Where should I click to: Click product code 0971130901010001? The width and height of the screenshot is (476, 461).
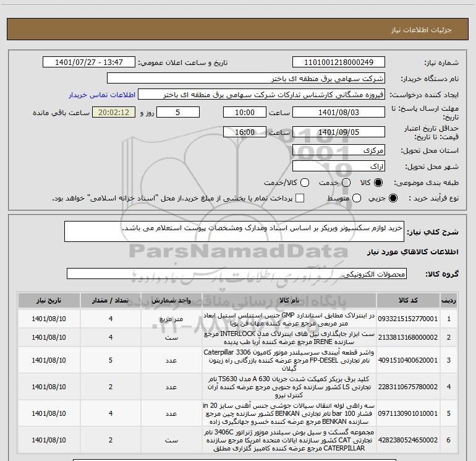click(x=408, y=413)
